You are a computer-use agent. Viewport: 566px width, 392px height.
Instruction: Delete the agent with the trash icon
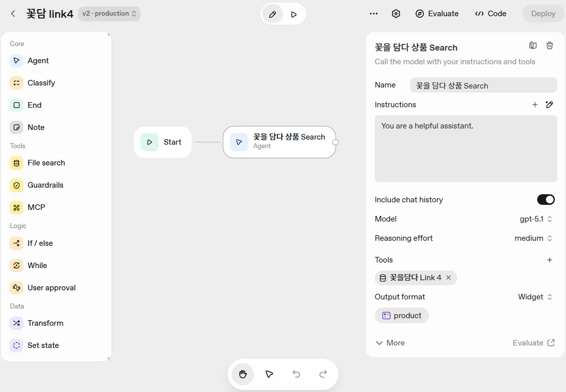tap(550, 45)
